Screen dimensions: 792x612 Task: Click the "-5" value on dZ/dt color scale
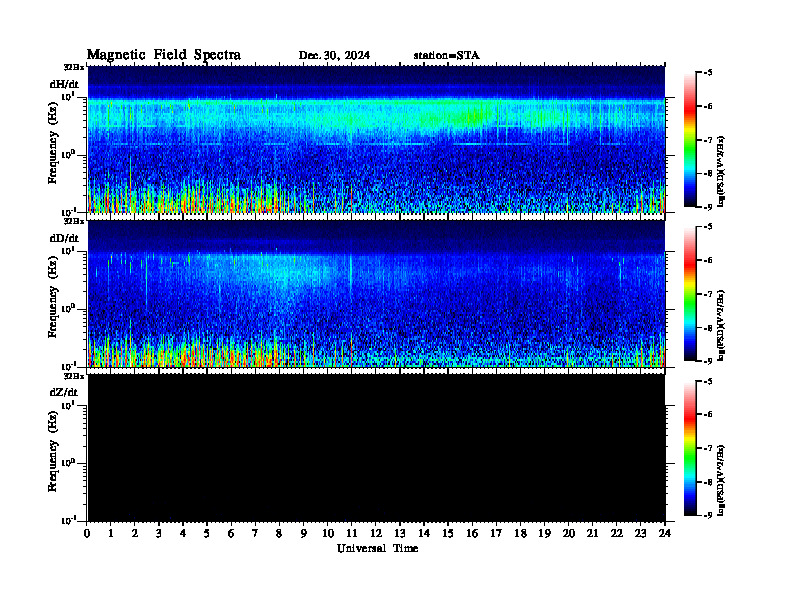tap(708, 381)
